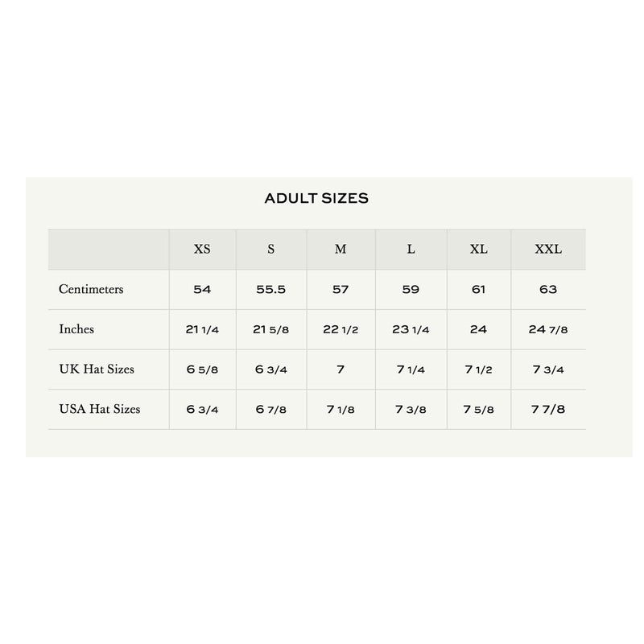Click the UK size 7 1/2 cell

pyautogui.click(x=478, y=369)
